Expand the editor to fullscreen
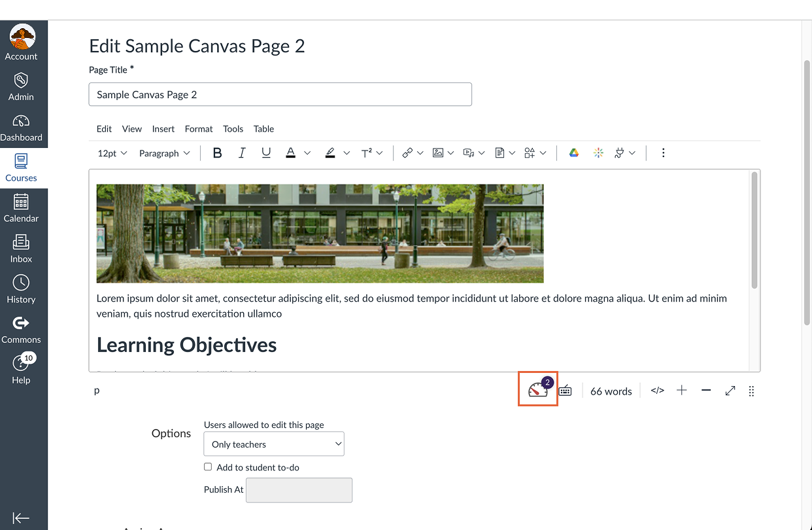Screen dimensions: 812x530 (x=730, y=390)
